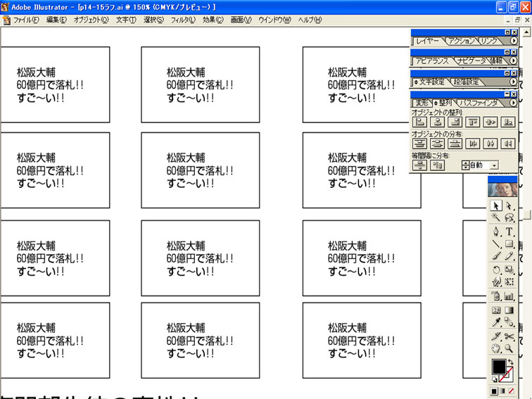The height and width of the screenshot is (399, 532).
Task: Apply horizontal equal spacing distribution
Action: [x=437, y=165]
